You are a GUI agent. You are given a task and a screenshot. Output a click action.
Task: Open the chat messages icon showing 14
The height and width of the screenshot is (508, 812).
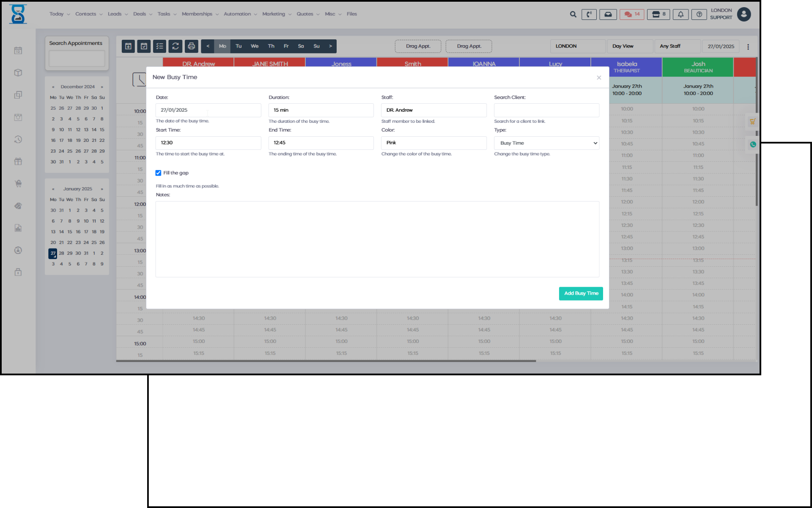tap(632, 14)
